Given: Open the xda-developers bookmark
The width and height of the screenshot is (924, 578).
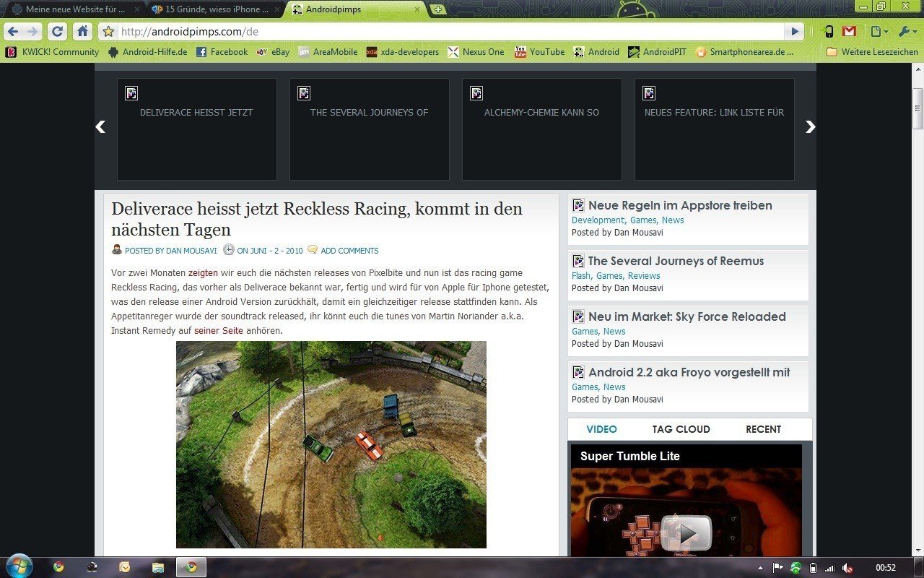Looking at the screenshot, I should click(402, 52).
